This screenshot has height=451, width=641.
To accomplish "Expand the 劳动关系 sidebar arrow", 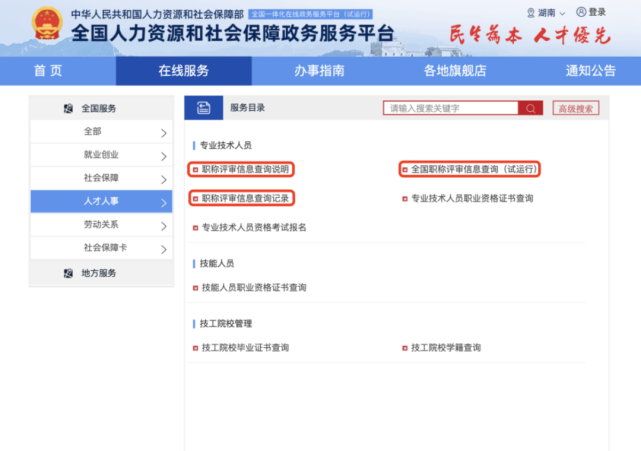I will pyautogui.click(x=164, y=225).
